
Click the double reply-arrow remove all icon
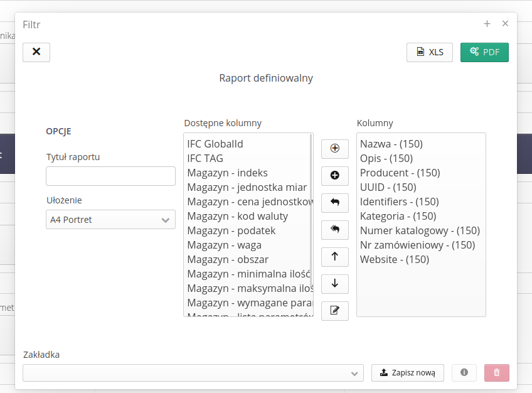pyautogui.click(x=334, y=230)
